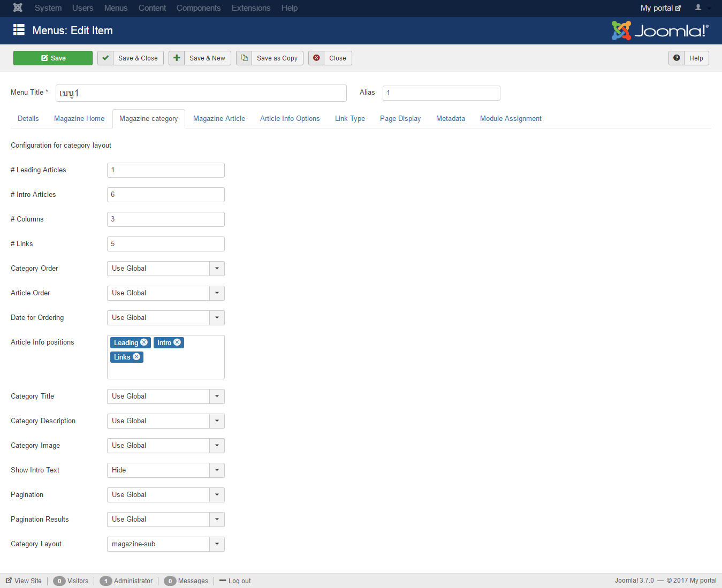Select the Magazine category tab
Image resolution: width=722 pixels, height=588 pixels.
(x=149, y=119)
